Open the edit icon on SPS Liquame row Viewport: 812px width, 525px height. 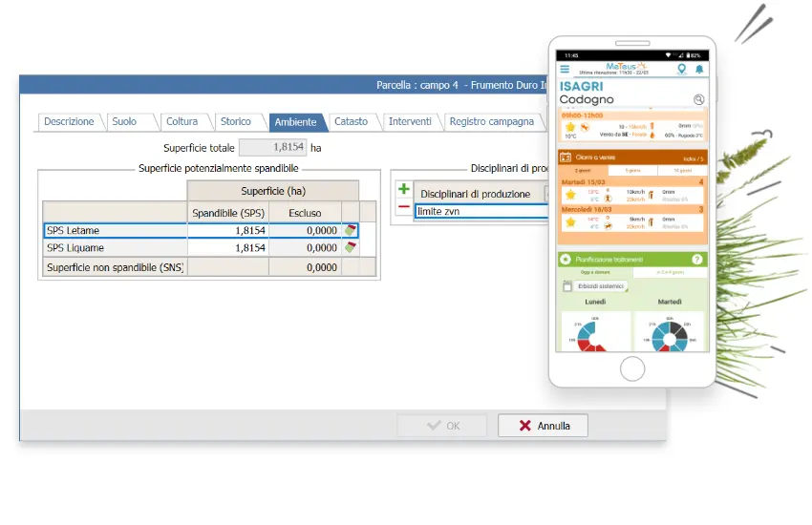351,248
